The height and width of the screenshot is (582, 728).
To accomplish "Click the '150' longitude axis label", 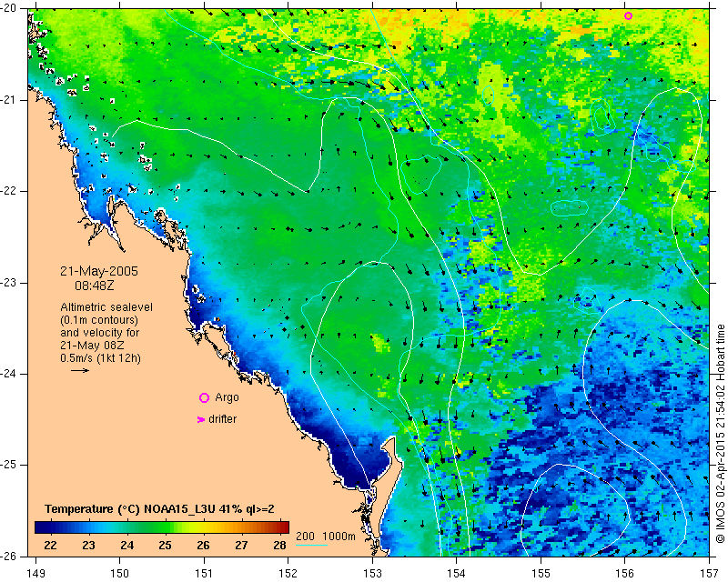I will pos(120,574).
